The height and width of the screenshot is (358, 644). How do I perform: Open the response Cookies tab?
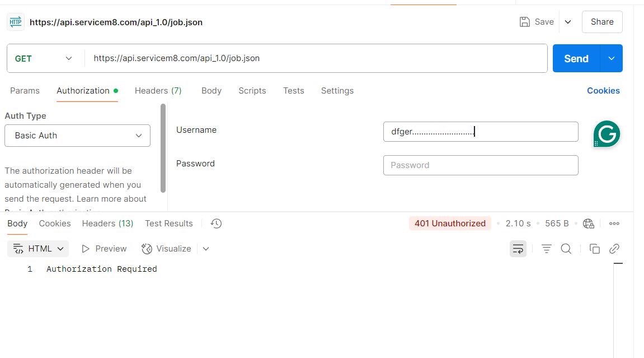55,224
